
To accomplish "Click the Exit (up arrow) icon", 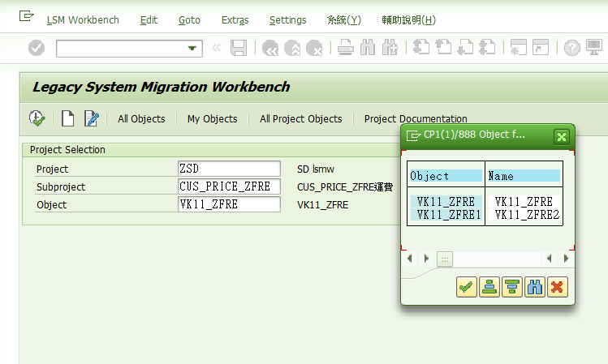I will tap(292, 48).
